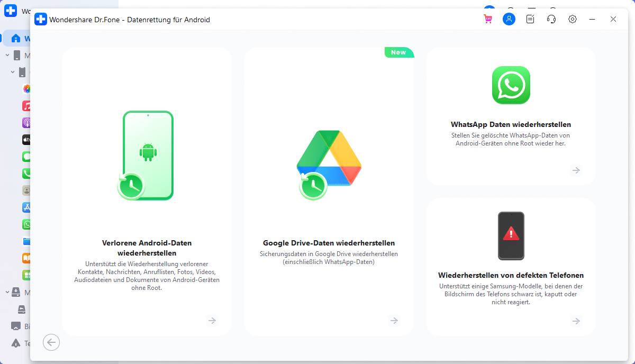Click the arrow on the WhatsApp Daten card
635x364 pixels.
pos(576,170)
